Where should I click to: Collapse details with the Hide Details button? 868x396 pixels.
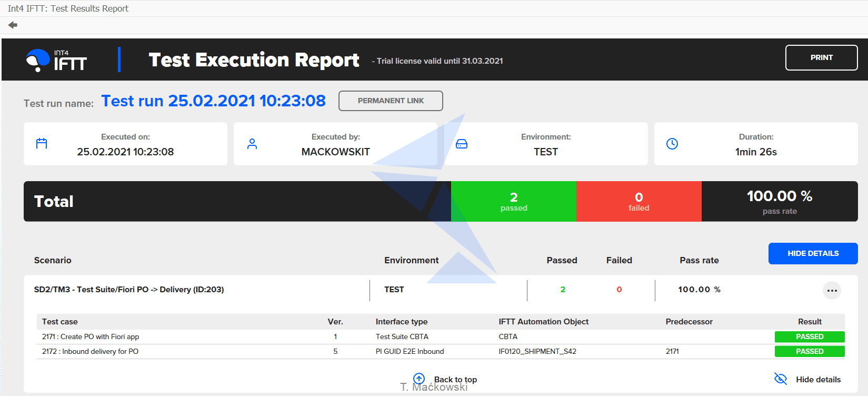[x=813, y=253]
